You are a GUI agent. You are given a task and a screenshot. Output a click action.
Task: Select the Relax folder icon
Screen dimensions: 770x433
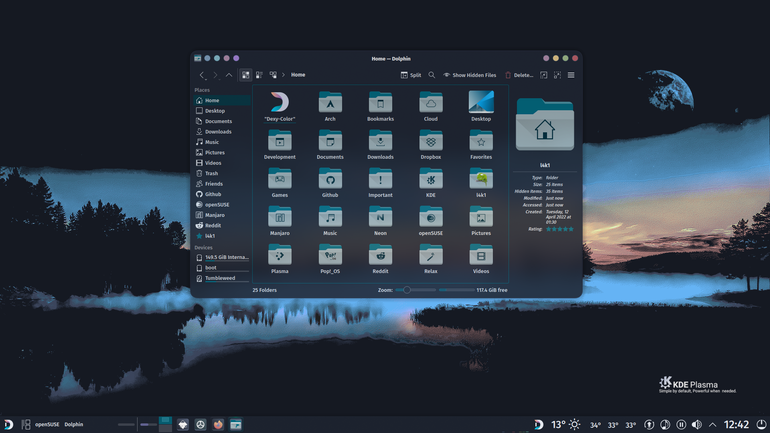431,255
